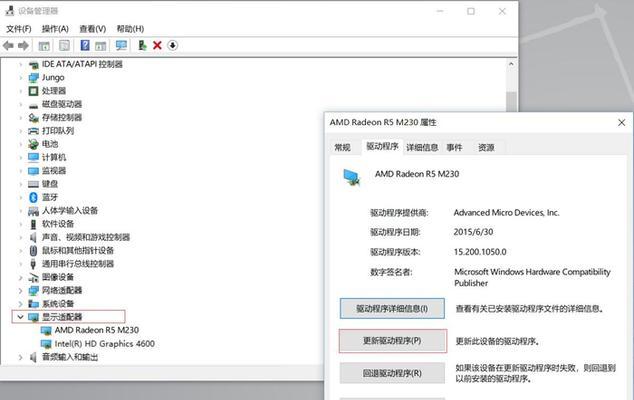
Task: Expand the 声音、视频和游戏控制器 node
Action: pos(20,237)
